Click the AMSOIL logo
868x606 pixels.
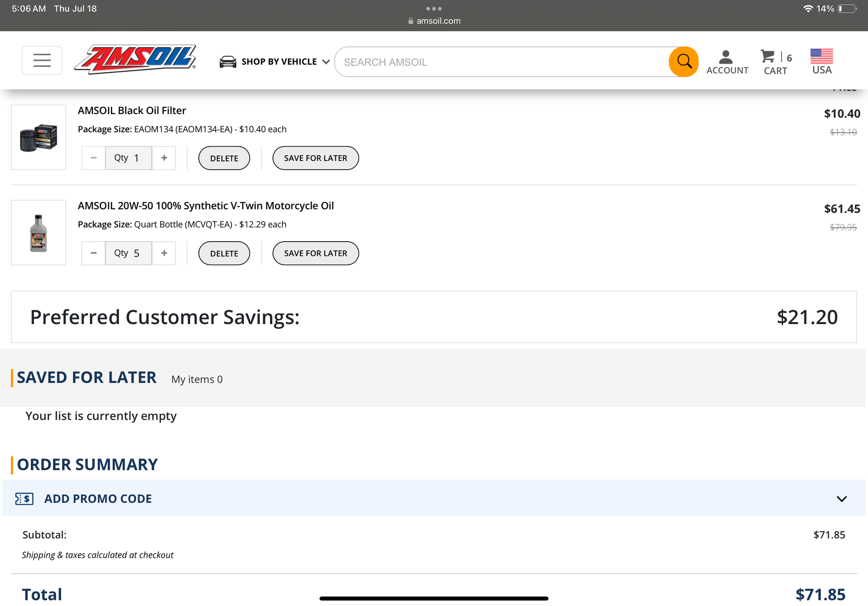tap(135, 59)
